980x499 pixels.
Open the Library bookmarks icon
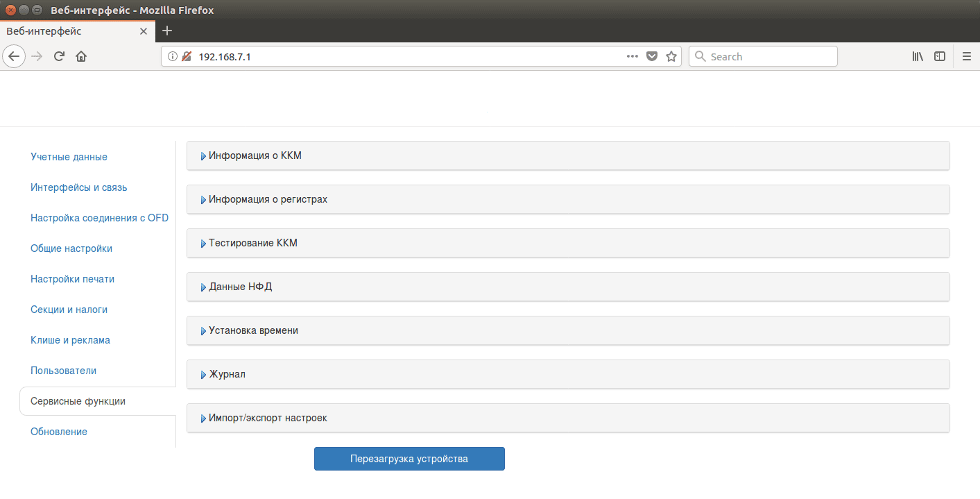(918, 56)
